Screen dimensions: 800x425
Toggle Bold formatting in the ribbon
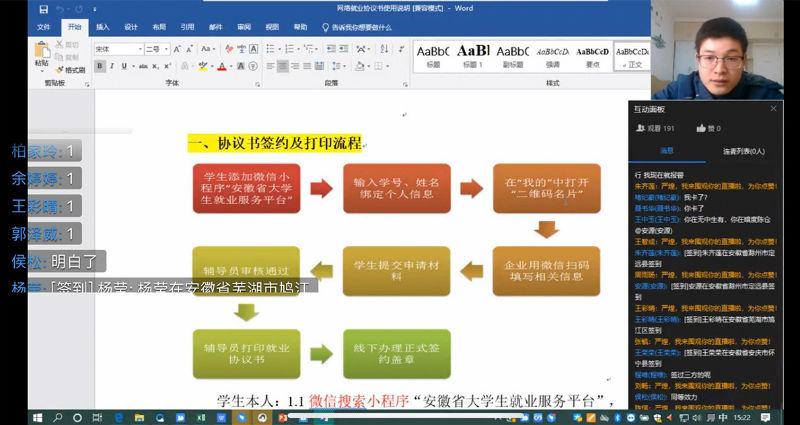(98, 66)
